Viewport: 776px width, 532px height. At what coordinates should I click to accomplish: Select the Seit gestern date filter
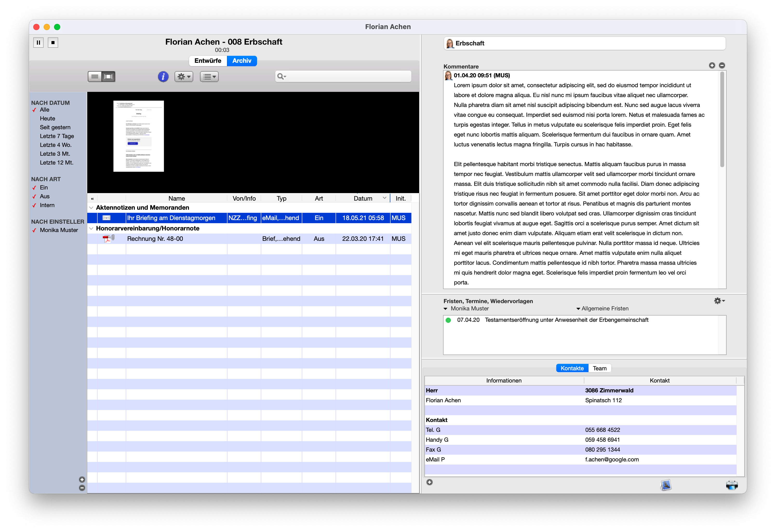[x=55, y=127]
